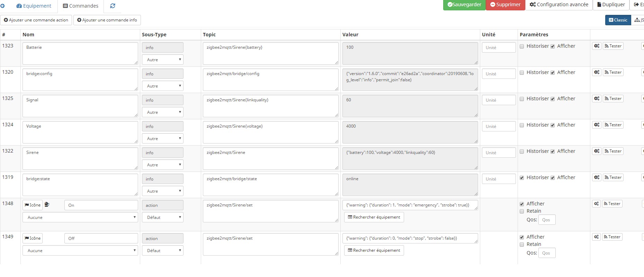Viewport: 644px width, 277px height.
Task: Open Autre sub-type dropdown for Batterie
Action: [x=162, y=59]
